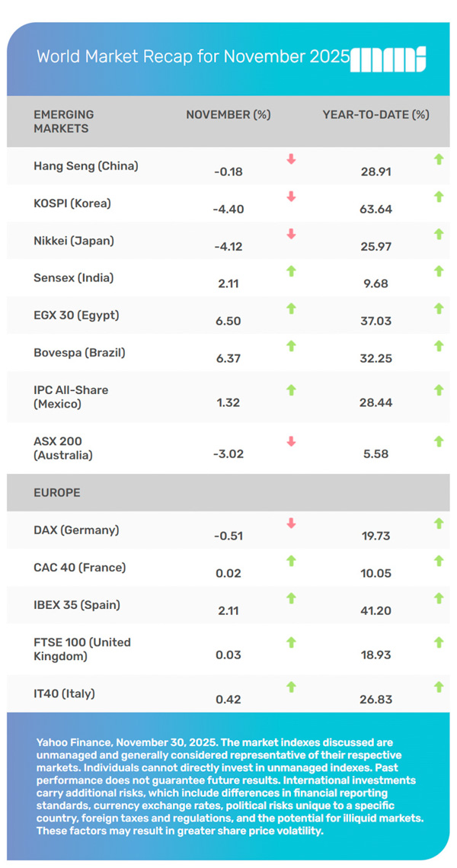Click the 63.64 year-to-date value
The width and height of the screenshot is (457, 868).
tap(376, 209)
